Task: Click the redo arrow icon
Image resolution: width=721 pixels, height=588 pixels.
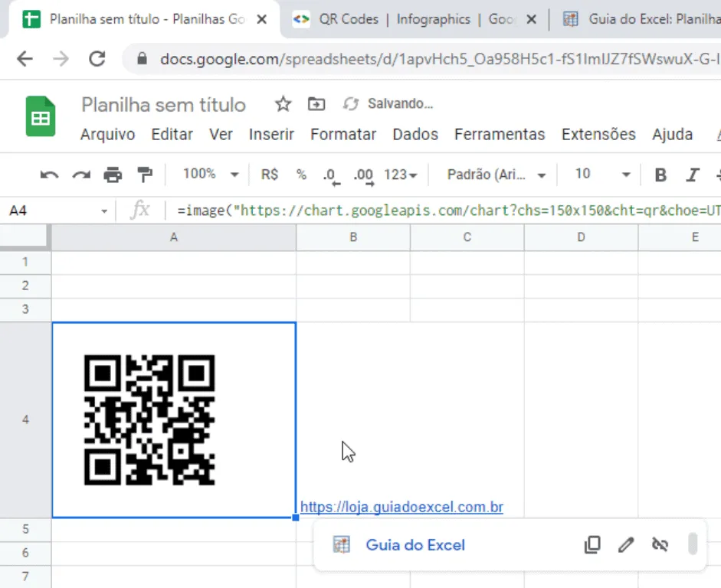Action: [81, 175]
